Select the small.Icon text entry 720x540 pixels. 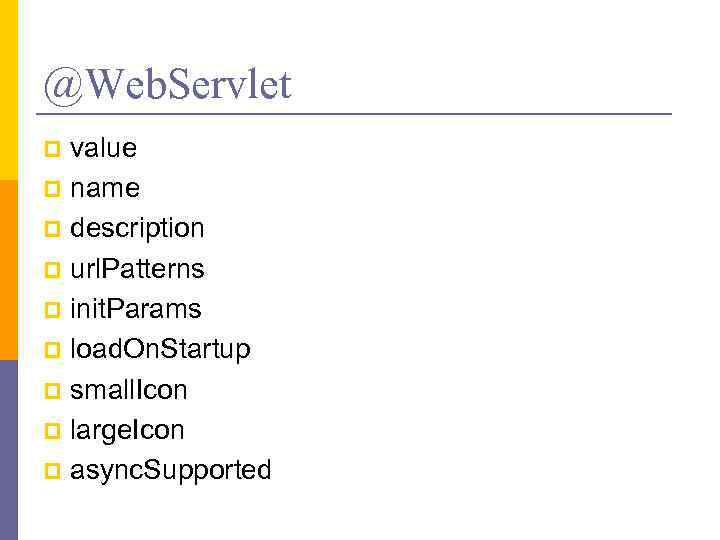click(128, 391)
